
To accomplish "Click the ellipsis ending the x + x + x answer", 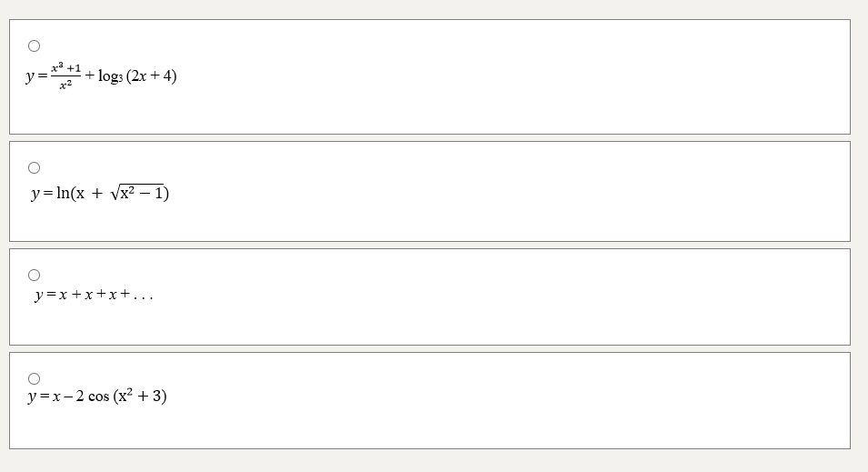I will click(x=144, y=296).
